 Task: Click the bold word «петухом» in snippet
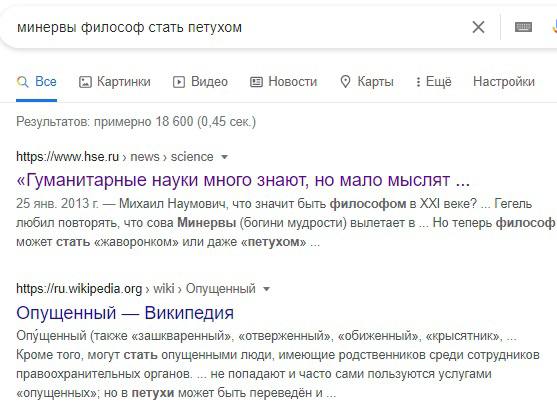(274, 242)
